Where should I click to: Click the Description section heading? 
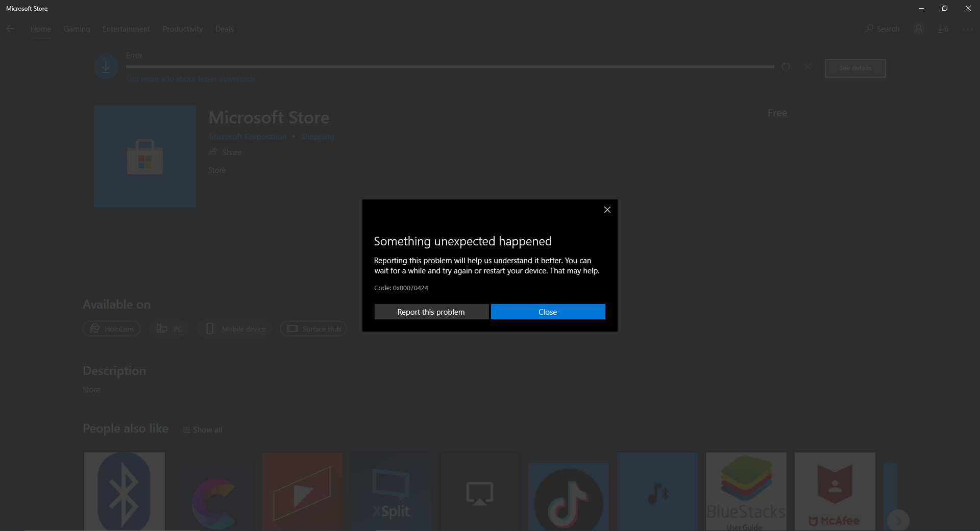[x=114, y=371]
